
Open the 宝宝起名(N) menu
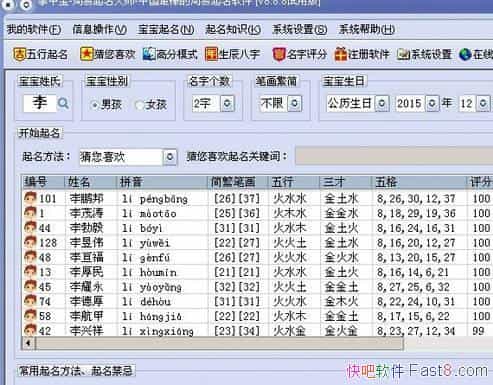166,29
